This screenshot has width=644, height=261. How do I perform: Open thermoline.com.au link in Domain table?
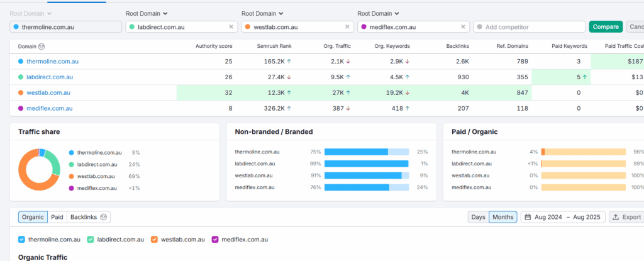pyautogui.click(x=52, y=62)
